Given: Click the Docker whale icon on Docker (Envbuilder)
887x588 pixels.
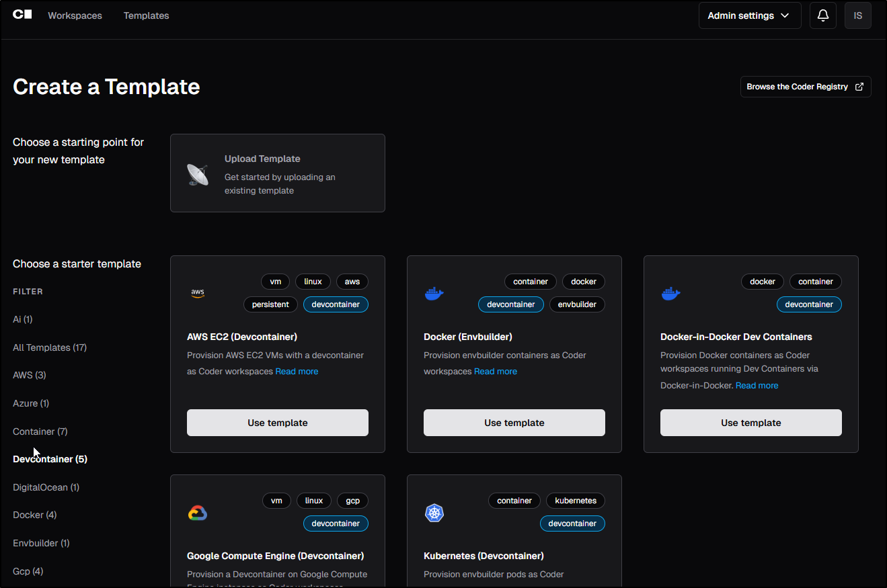Looking at the screenshot, I should coord(434,294).
